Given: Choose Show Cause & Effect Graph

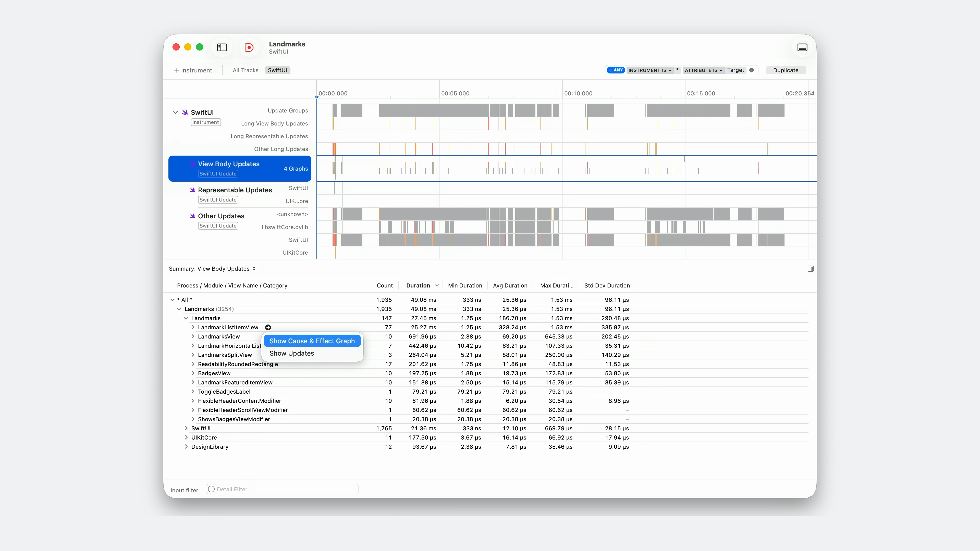Looking at the screenshot, I should [x=312, y=341].
